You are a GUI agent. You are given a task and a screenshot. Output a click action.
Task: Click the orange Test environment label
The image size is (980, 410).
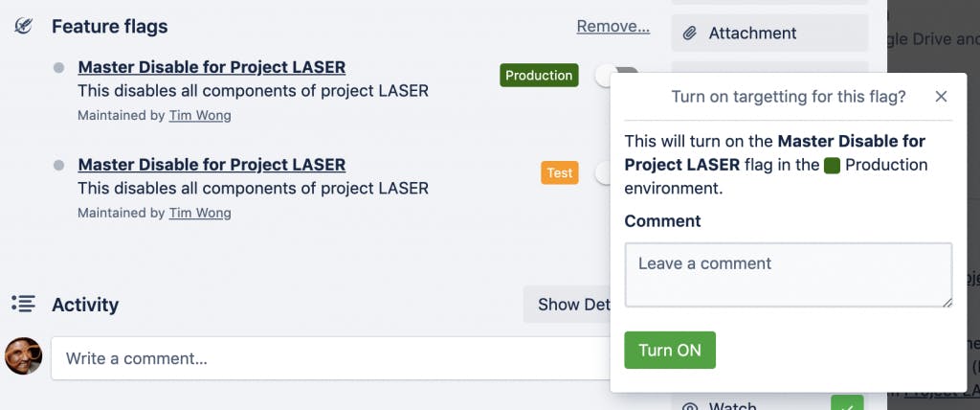click(559, 172)
